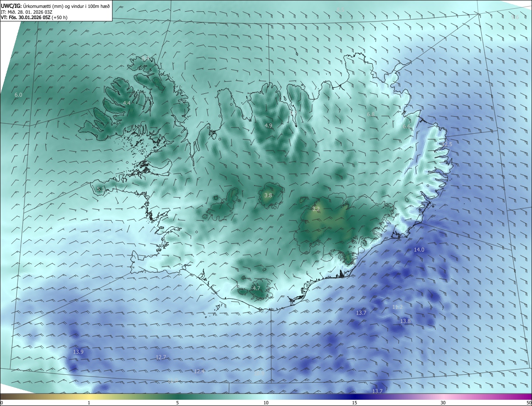Select the colorbar tick label 10
532x406 pixels.
[x=266, y=403]
